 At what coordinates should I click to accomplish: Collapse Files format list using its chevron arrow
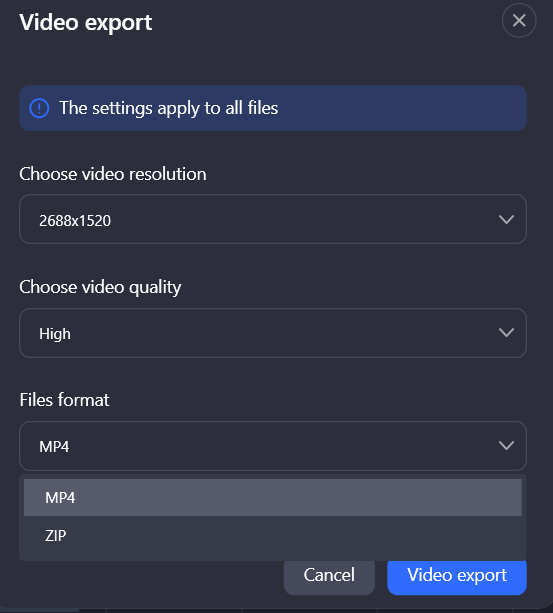click(506, 446)
